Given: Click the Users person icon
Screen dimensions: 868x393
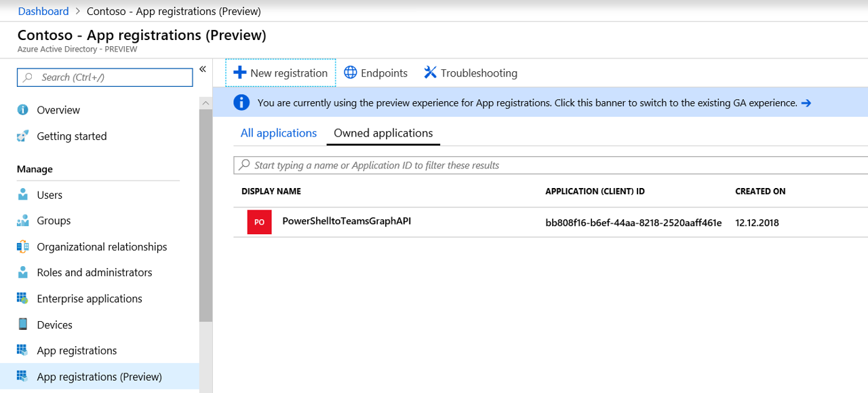Looking at the screenshot, I should click(23, 195).
